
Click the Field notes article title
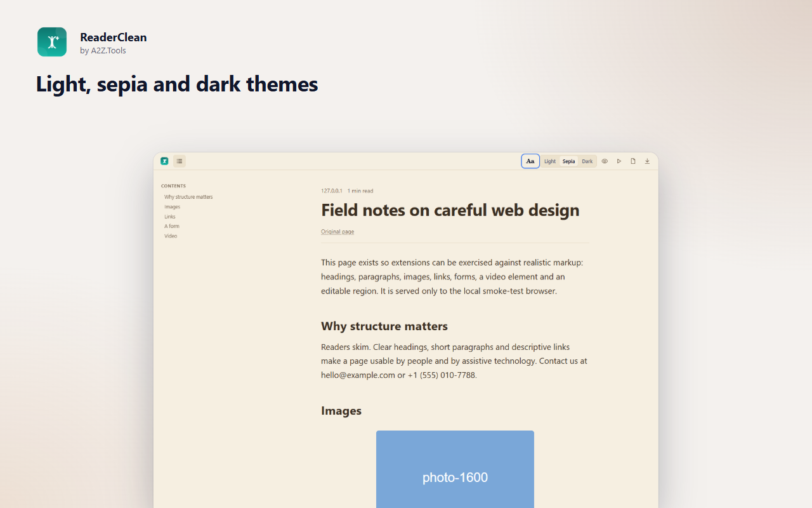[x=450, y=210]
